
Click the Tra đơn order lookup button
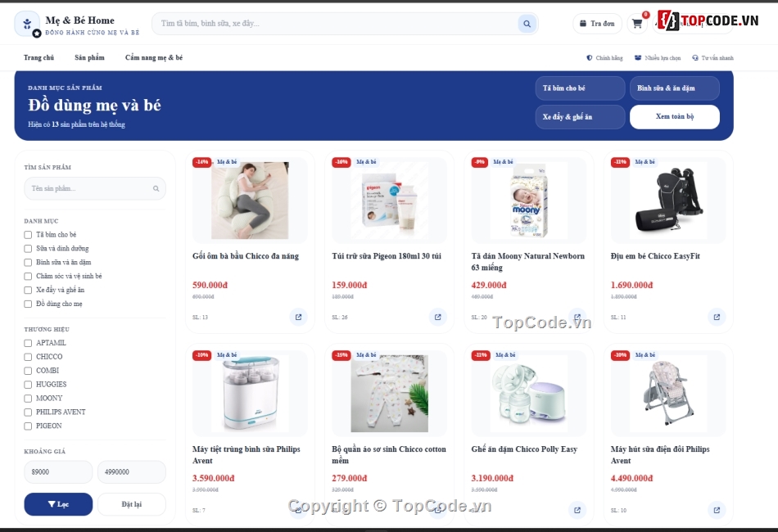pos(597,23)
